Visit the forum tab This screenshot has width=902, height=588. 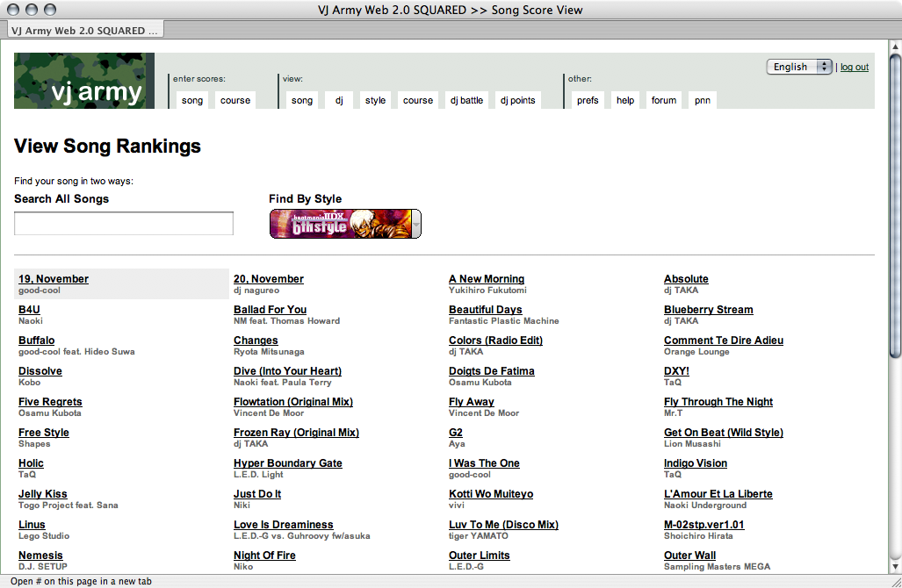coord(664,100)
